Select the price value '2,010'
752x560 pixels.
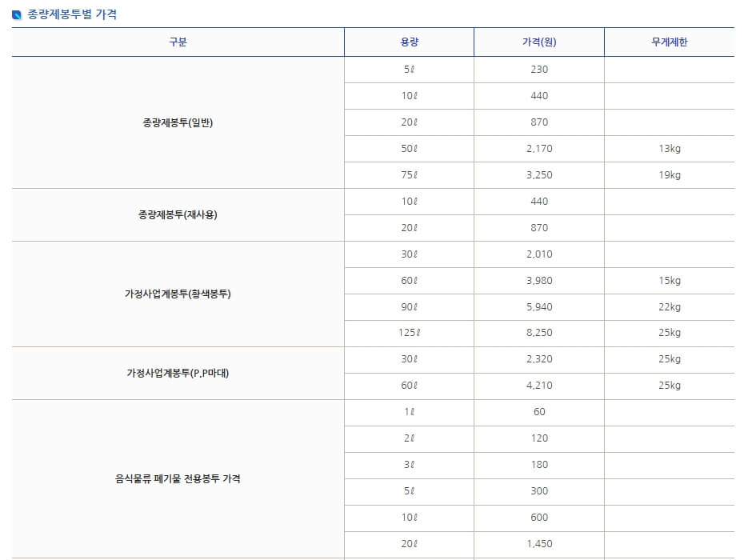[539, 254]
